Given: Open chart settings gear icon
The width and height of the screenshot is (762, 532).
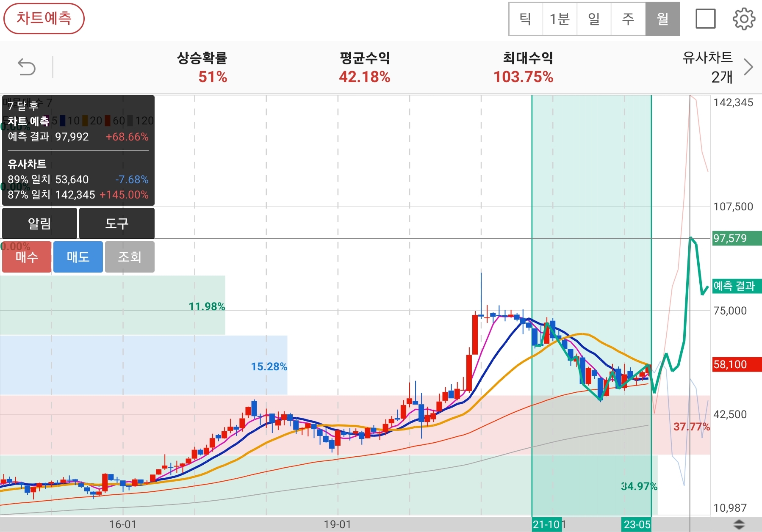Looking at the screenshot, I should (x=744, y=19).
